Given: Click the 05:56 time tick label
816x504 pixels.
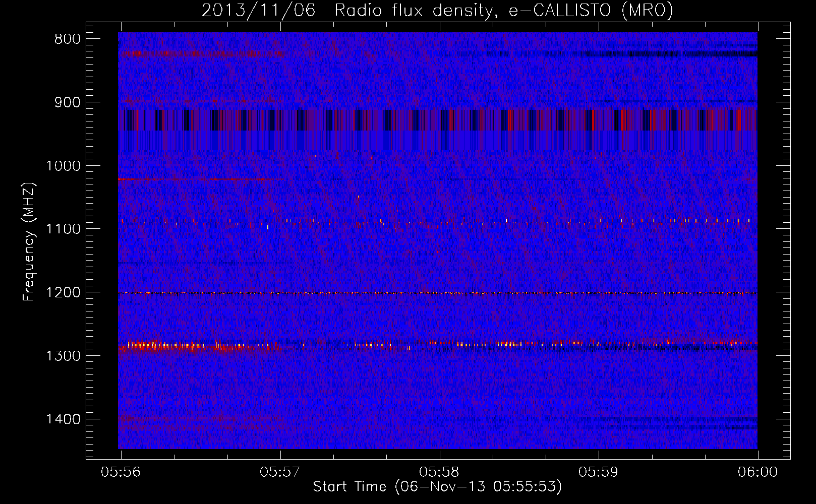Looking at the screenshot, I should pyautogui.click(x=121, y=472).
